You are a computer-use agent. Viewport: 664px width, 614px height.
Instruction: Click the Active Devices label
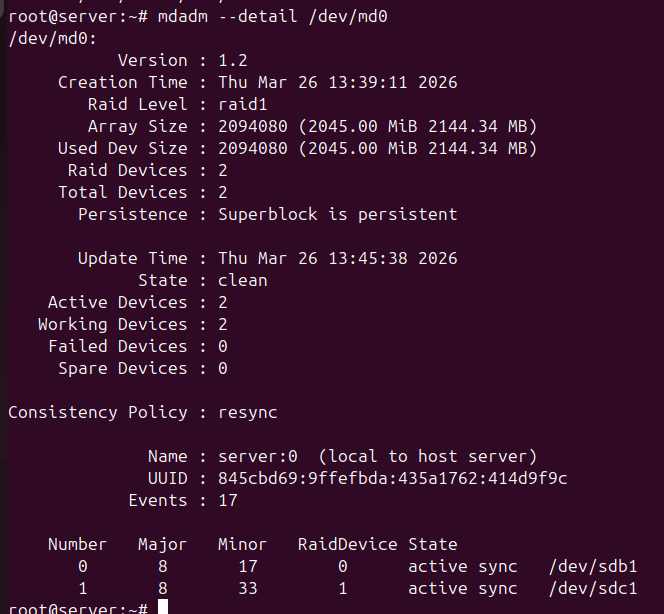point(117,302)
